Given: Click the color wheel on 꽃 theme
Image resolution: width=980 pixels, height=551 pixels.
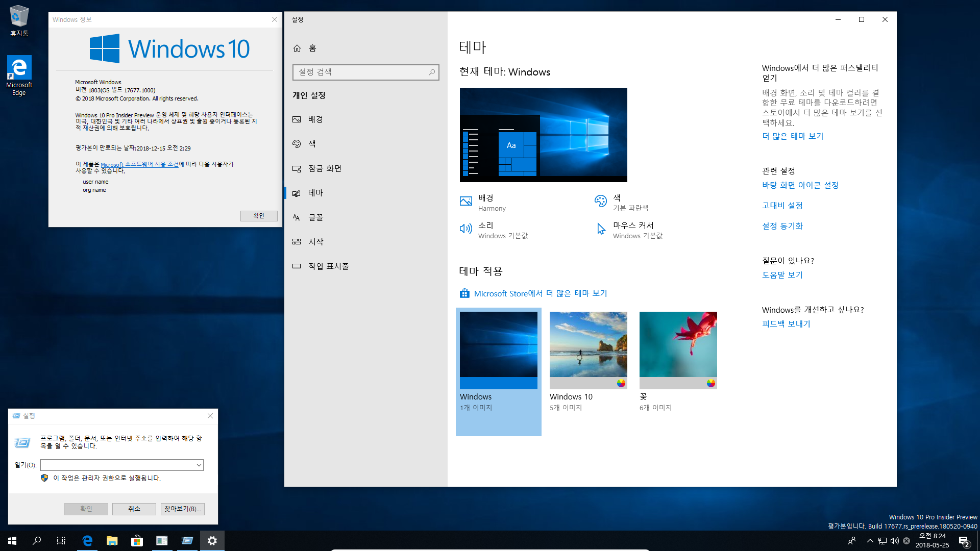Looking at the screenshot, I should pos(711,383).
